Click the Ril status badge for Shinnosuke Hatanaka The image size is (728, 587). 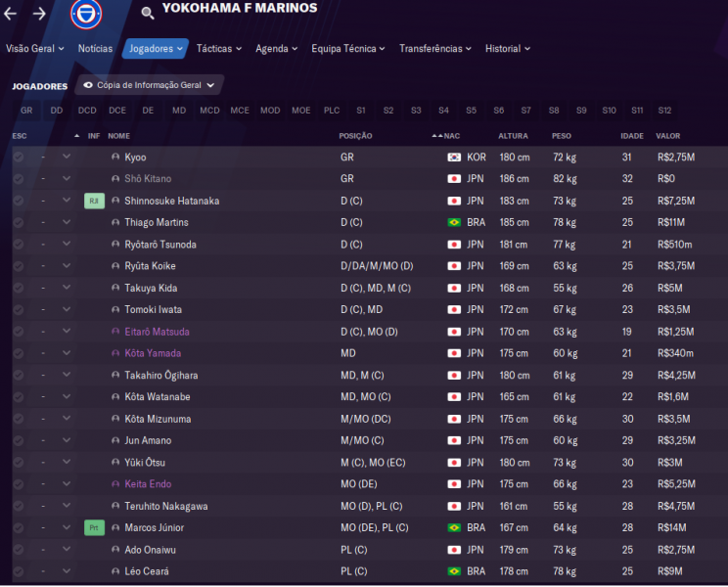click(94, 201)
